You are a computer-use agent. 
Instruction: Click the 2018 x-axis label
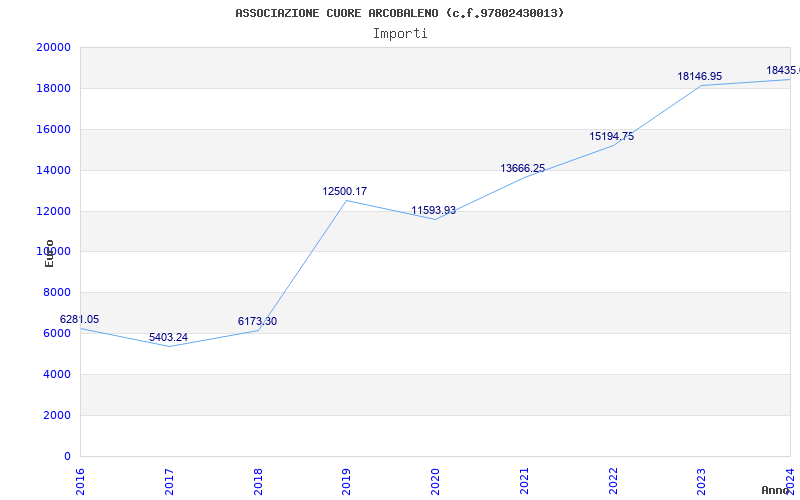click(258, 481)
